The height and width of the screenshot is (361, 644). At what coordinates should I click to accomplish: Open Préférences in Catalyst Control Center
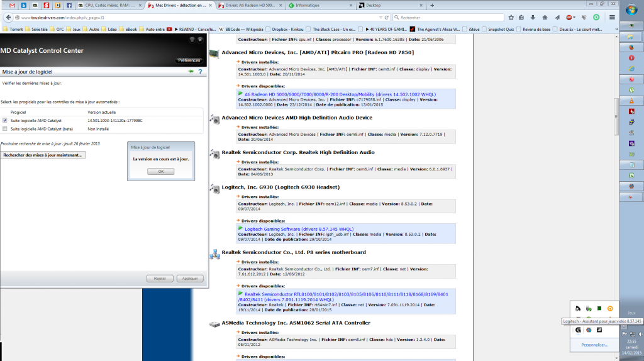[x=189, y=60]
